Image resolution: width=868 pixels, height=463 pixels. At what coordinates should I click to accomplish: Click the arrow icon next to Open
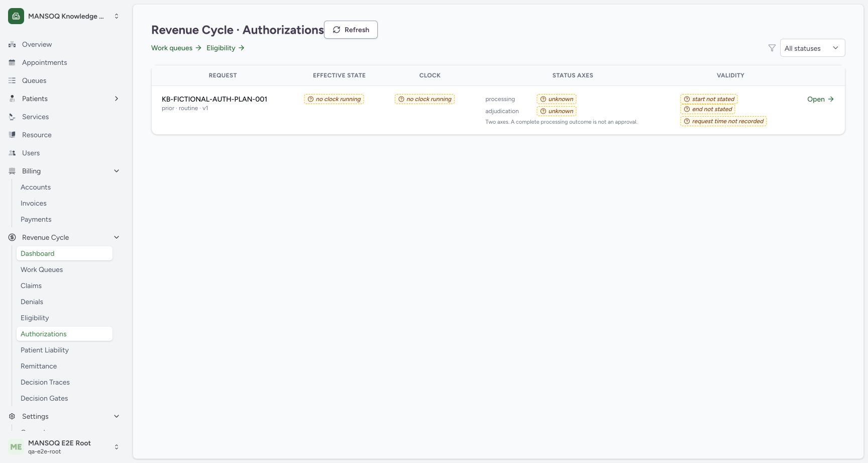tap(831, 99)
